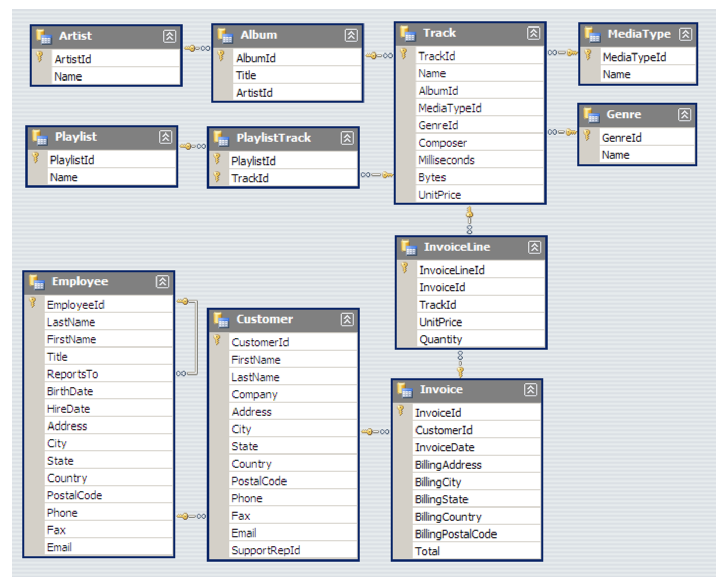Collapse the Artist table box
Screen dimensions: 728x587
coord(170,36)
